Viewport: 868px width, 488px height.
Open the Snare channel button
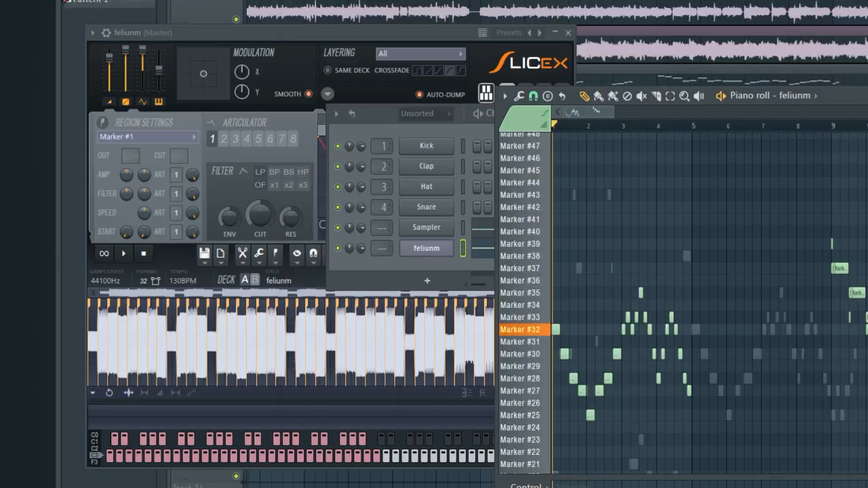pyautogui.click(x=427, y=207)
